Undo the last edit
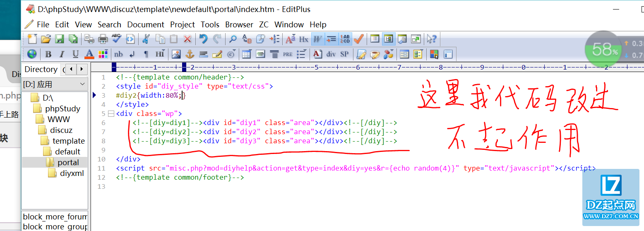 coord(203,39)
